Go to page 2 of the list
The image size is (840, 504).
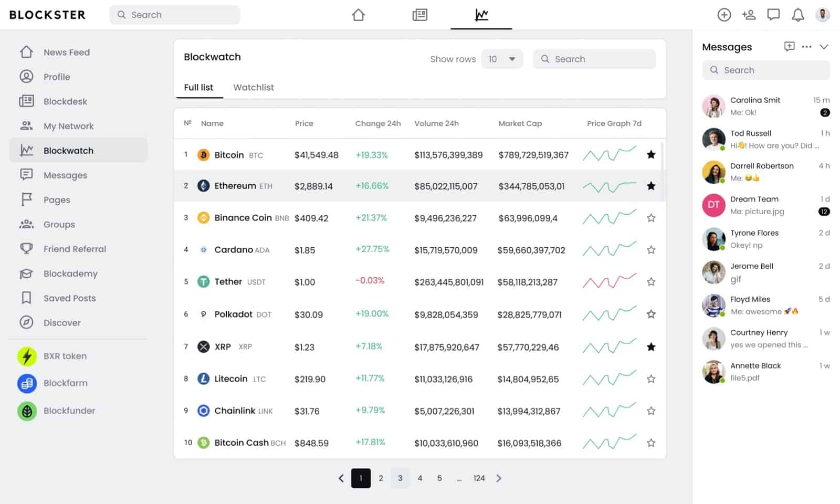[x=381, y=478]
